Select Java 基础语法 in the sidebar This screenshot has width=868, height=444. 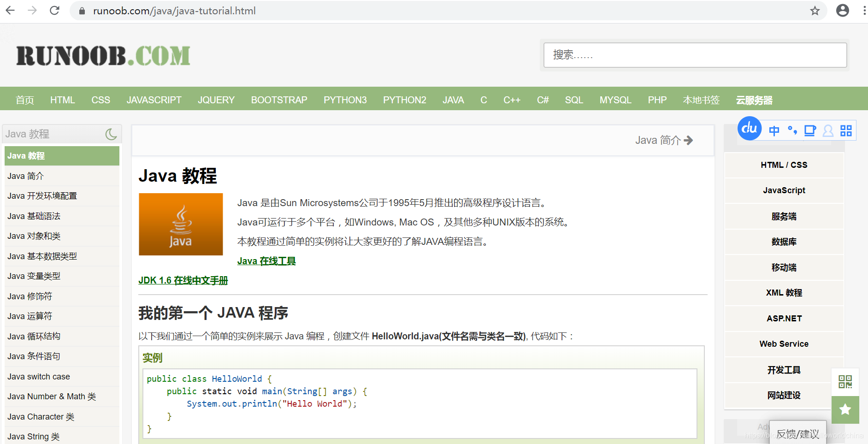click(62, 216)
